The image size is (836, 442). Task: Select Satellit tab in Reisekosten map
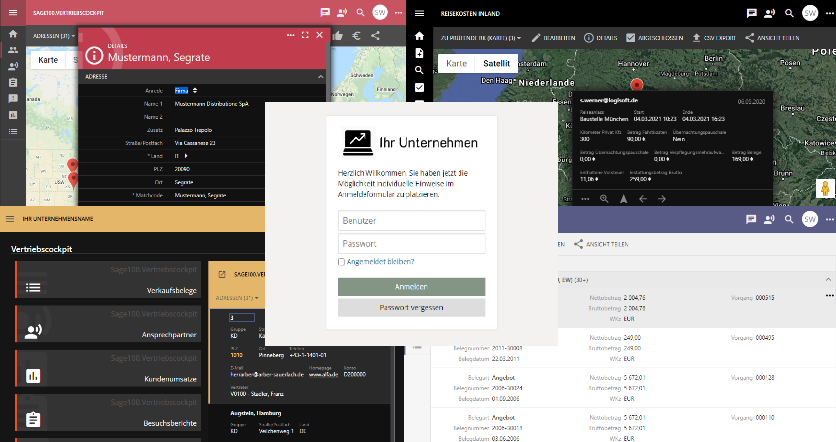click(496, 63)
